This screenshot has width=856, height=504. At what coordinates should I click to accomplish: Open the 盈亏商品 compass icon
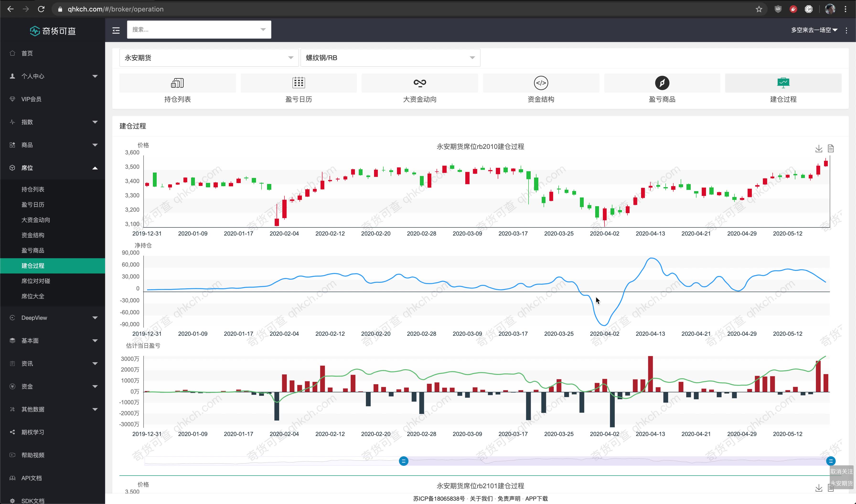pyautogui.click(x=662, y=83)
